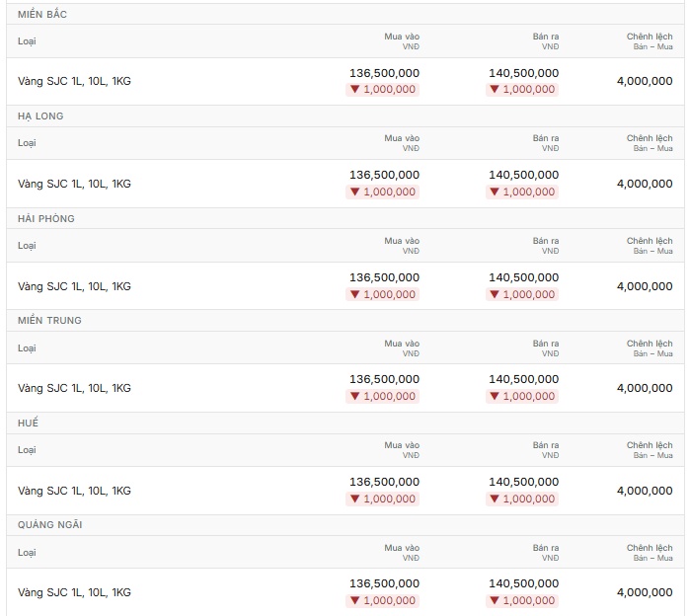Click the Quảng Ngãi sell-price down arrow badge

(x=522, y=600)
